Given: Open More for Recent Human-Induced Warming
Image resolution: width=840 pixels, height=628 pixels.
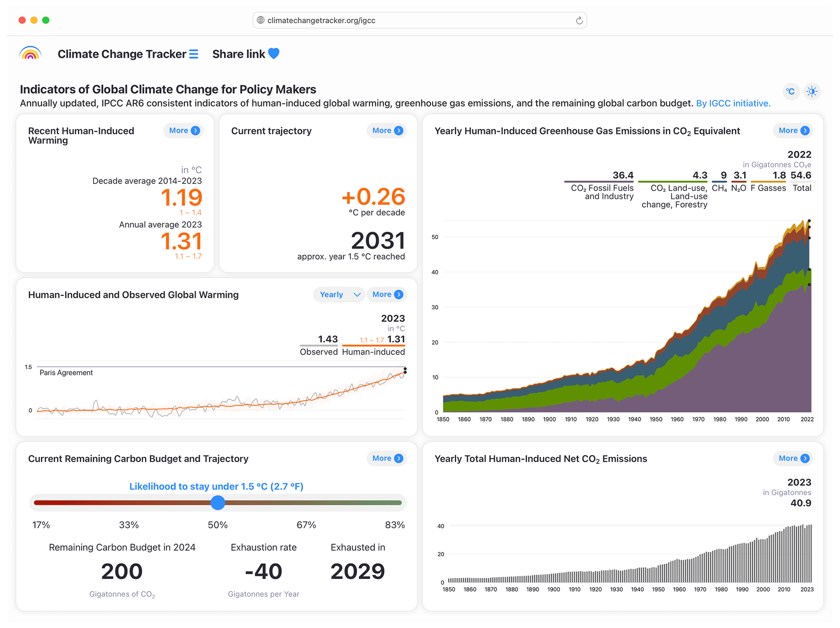Looking at the screenshot, I should 184,130.
